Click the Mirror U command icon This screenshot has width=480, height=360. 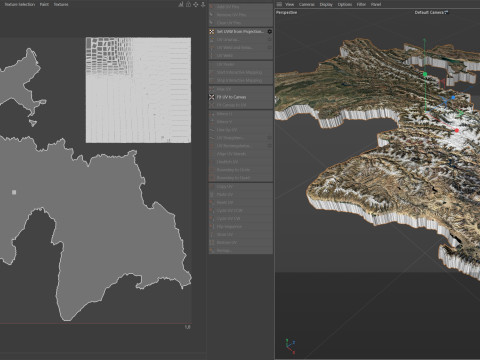pos(211,114)
